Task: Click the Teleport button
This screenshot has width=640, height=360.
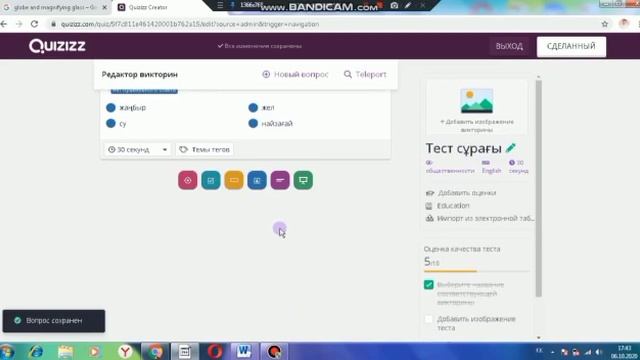Action: click(x=365, y=74)
